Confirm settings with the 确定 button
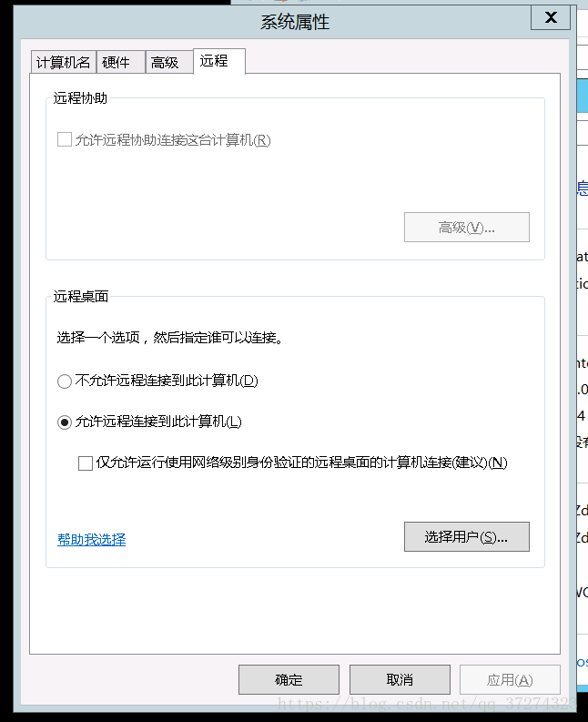588x722 pixels. coord(289,680)
